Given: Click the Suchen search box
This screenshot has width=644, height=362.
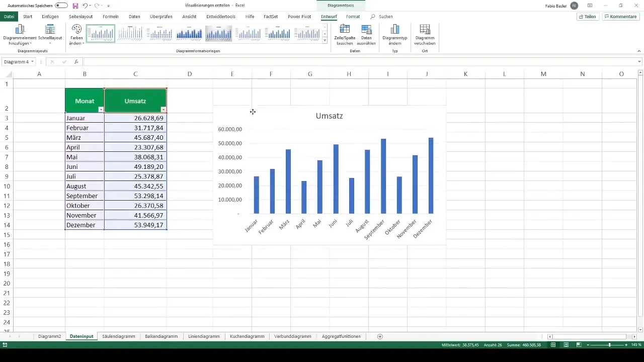Looking at the screenshot, I should point(385,17).
